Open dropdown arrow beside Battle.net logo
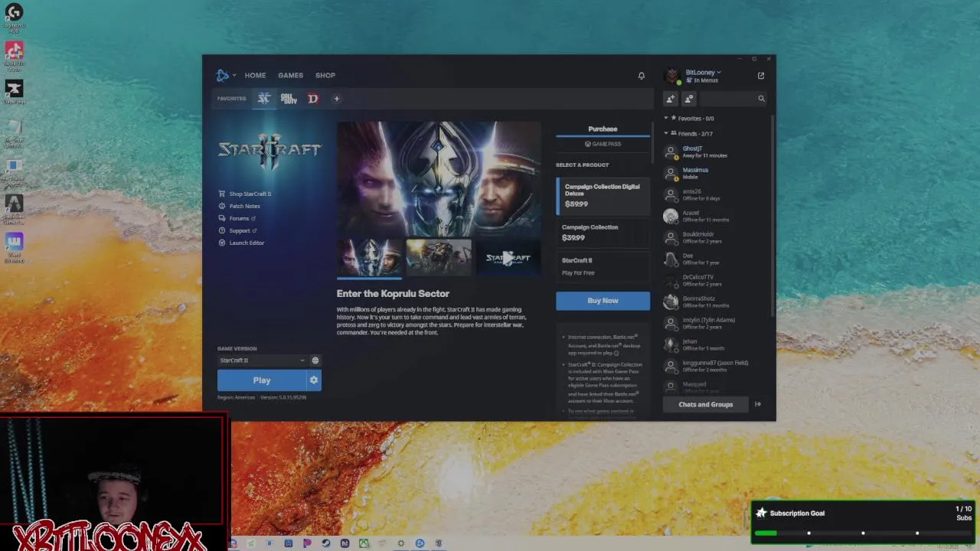 coord(234,76)
